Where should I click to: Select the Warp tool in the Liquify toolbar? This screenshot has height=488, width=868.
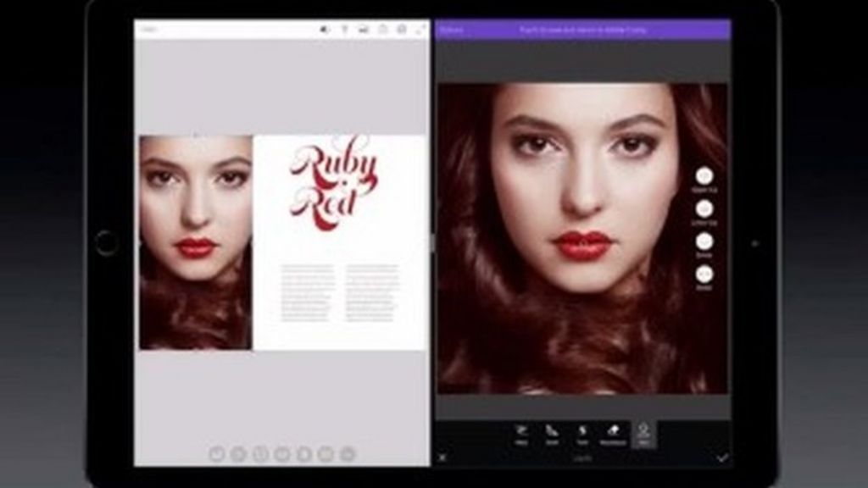pos(523,430)
